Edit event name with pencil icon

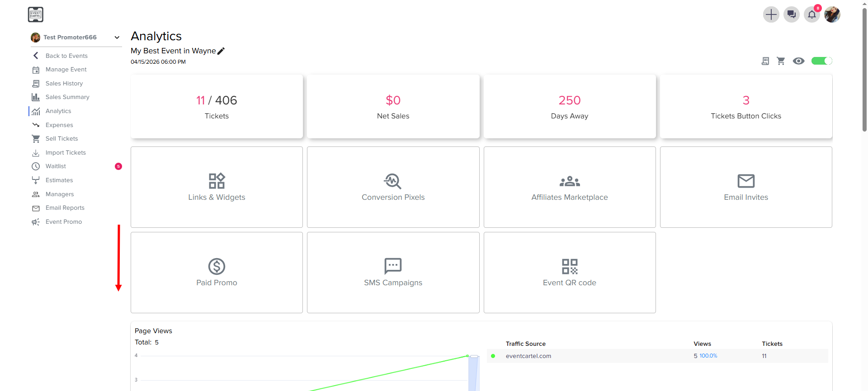click(x=221, y=51)
